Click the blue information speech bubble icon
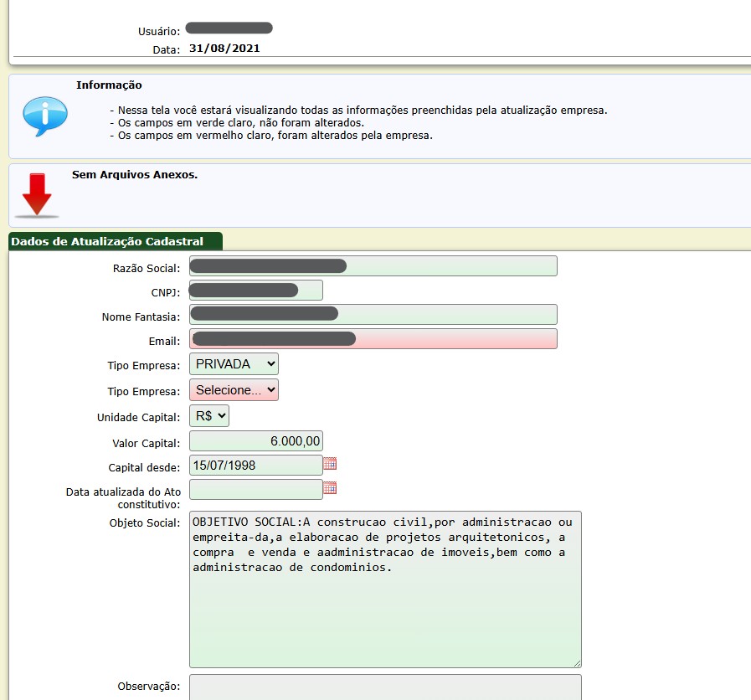 [x=45, y=116]
